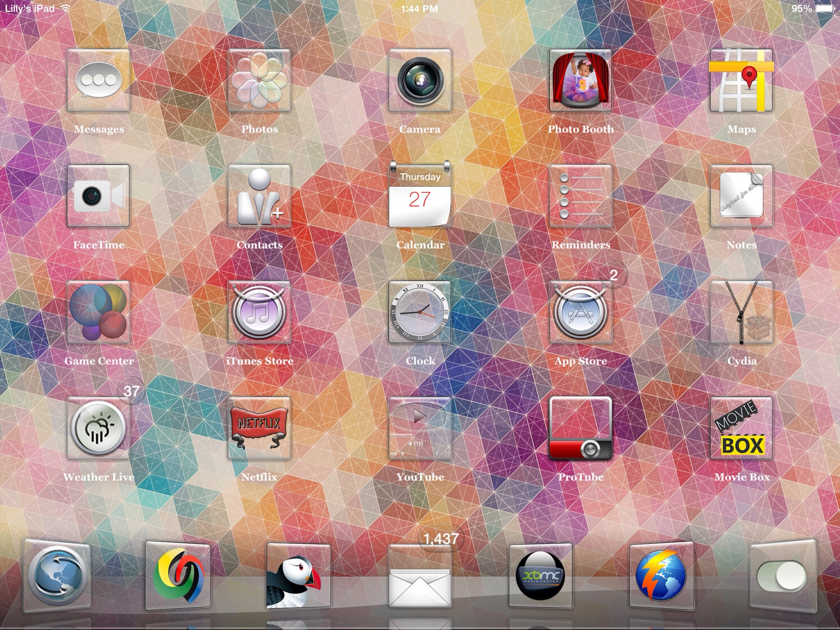Open the Movie Box app

coord(741,428)
